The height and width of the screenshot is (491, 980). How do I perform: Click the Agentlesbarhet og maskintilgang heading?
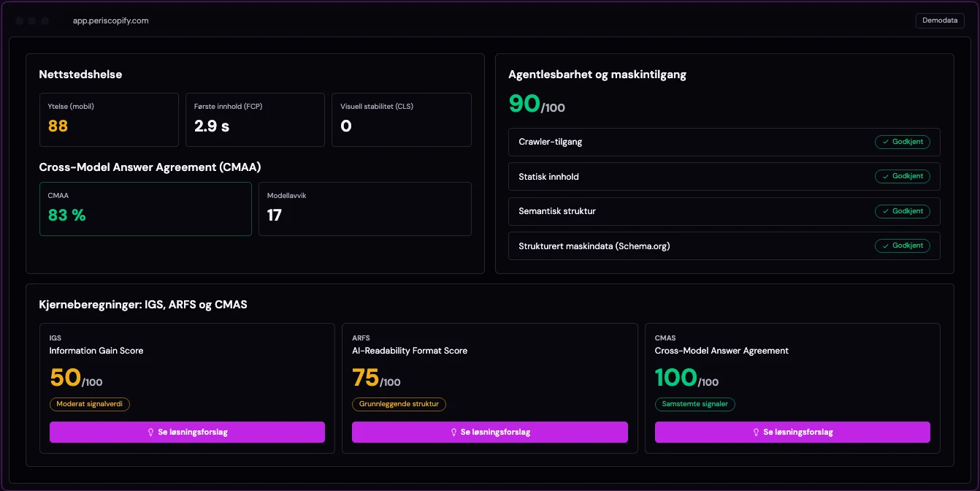pyautogui.click(x=597, y=75)
